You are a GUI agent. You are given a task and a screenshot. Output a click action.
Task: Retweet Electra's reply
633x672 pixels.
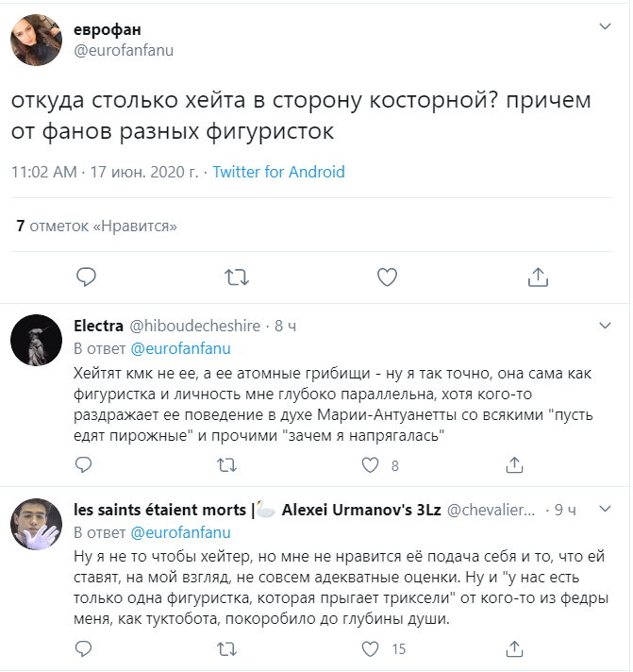(x=227, y=465)
